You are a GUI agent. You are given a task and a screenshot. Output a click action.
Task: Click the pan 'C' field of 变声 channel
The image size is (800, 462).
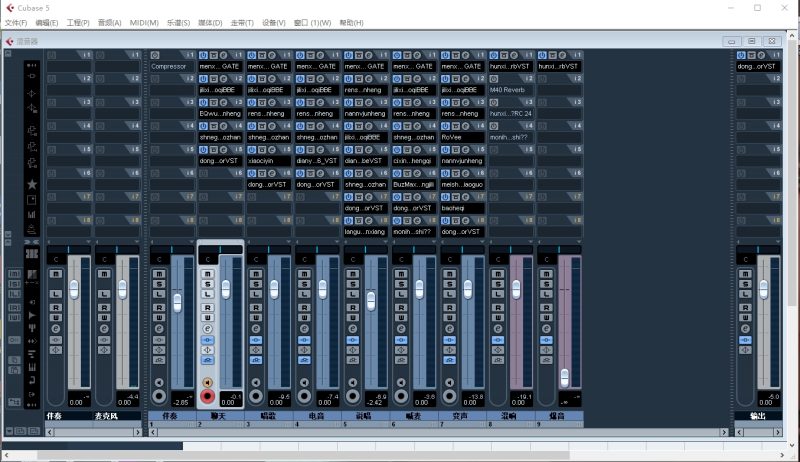[x=449, y=260]
